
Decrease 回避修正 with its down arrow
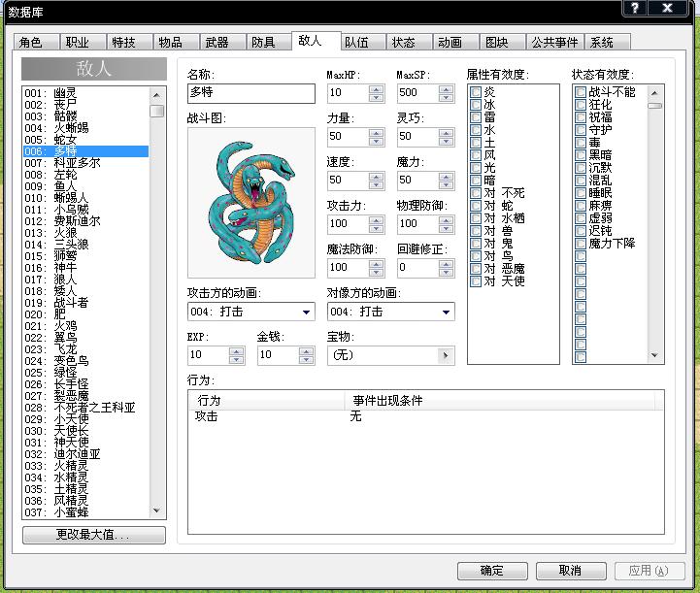pos(446,272)
